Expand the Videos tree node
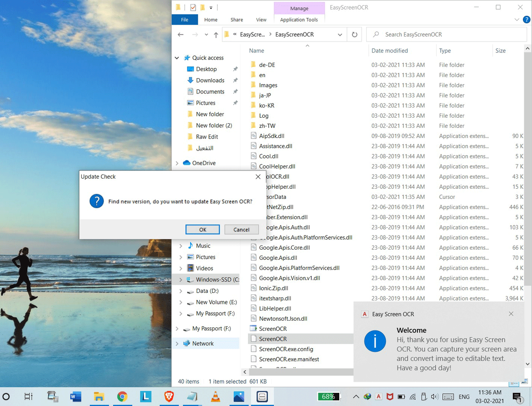This screenshot has height=406, width=532. coord(181,268)
